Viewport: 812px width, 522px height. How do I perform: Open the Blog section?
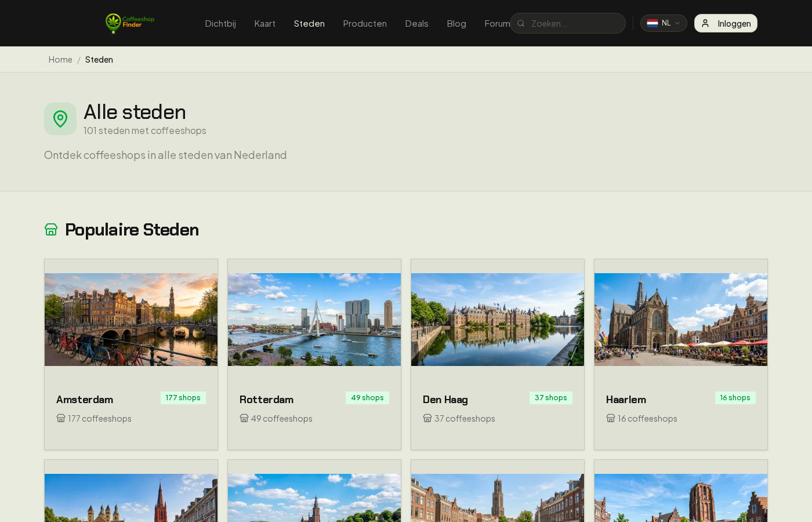pos(456,24)
